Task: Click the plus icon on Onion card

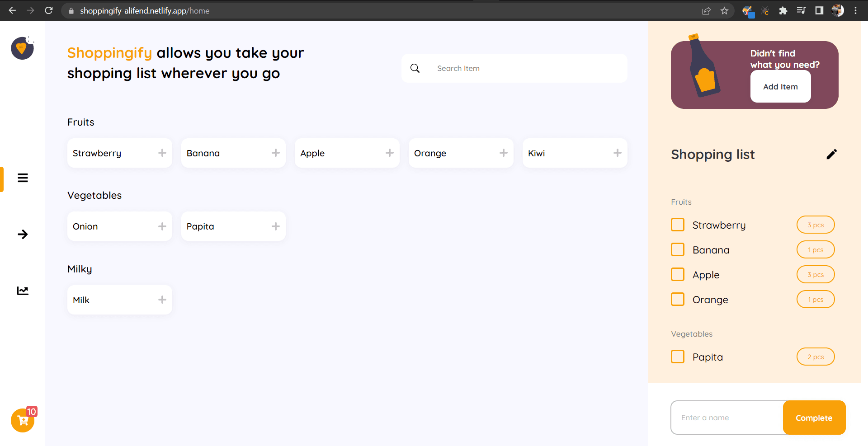Action: (x=162, y=226)
